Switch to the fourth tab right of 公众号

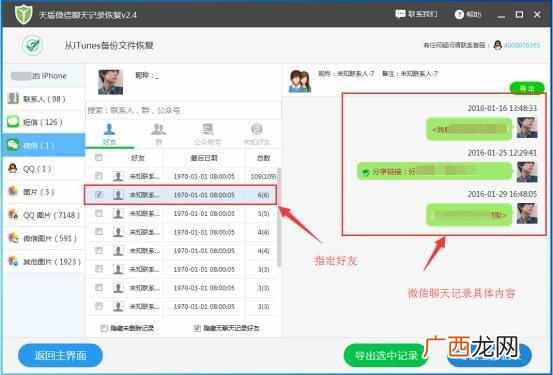click(x=257, y=134)
